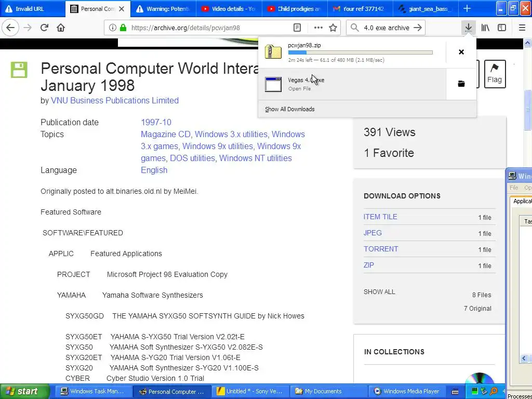Image resolution: width=532 pixels, height=399 pixels.
Task: Open the Windows Start menu
Action: coord(24,391)
